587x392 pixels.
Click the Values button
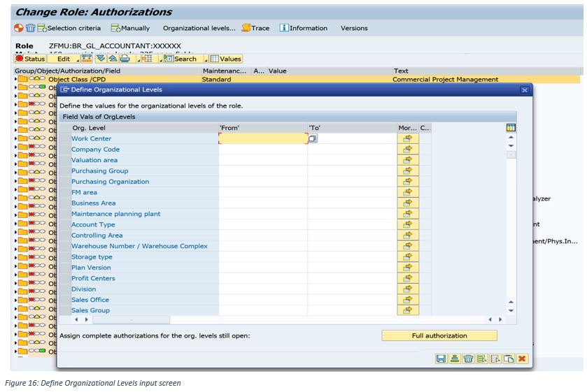[226, 59]
